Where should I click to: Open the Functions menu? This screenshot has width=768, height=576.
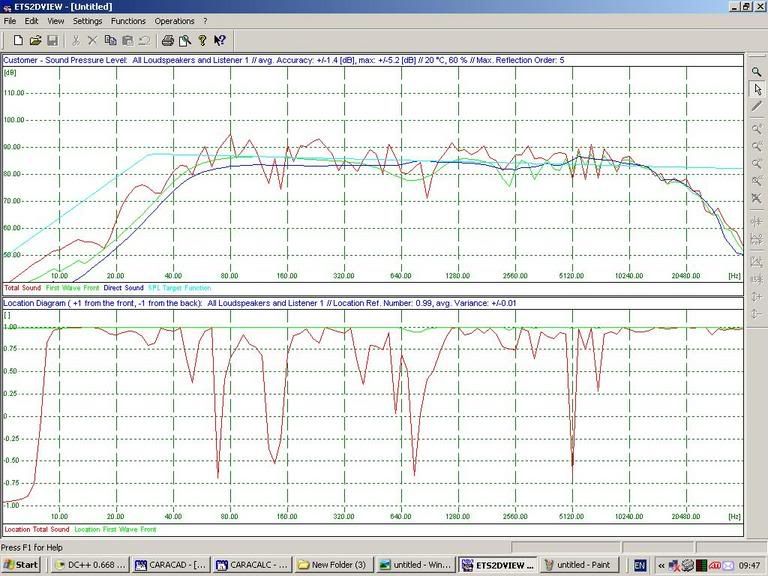pyautogui.click(x=128, y=21)
